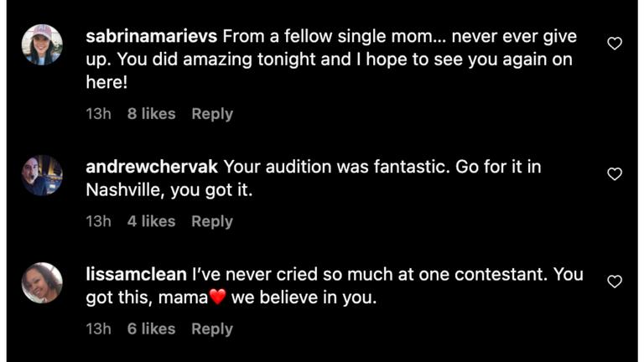This screenshot has height=362, width=644.
Task: Reply to andrewchervak's comment
Action: 212,221
